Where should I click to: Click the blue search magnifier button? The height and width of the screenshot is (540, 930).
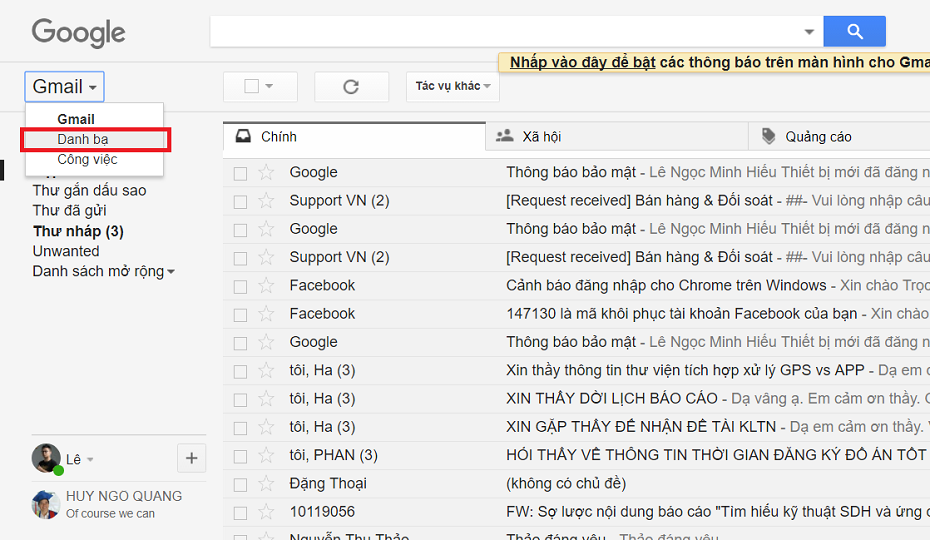[854, 31]
